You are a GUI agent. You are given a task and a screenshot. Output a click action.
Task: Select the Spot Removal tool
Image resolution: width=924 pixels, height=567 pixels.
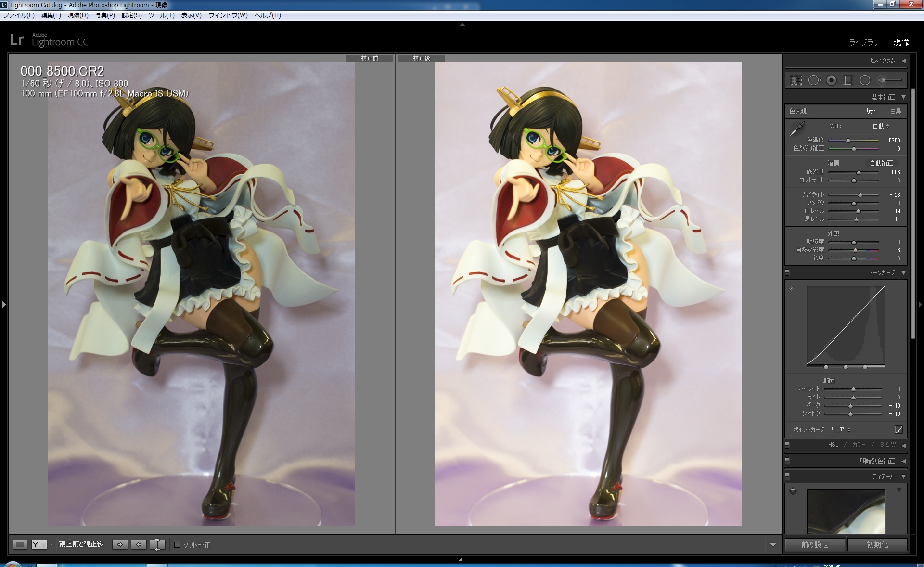814,80
